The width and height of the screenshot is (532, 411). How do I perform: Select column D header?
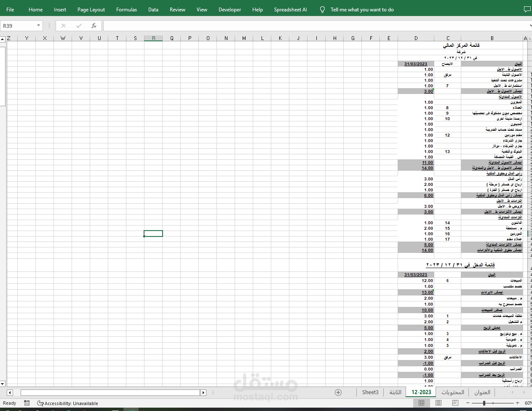416,38
